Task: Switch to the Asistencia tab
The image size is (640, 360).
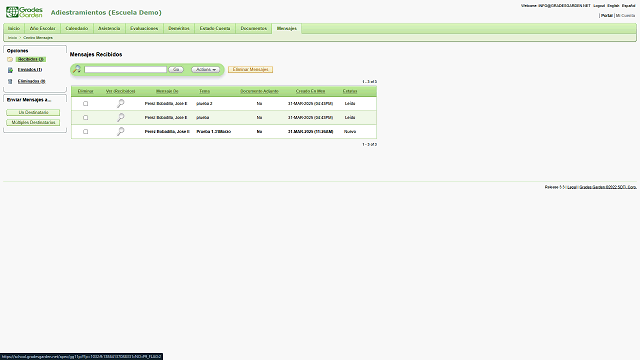Action: (x=109, y=29)
